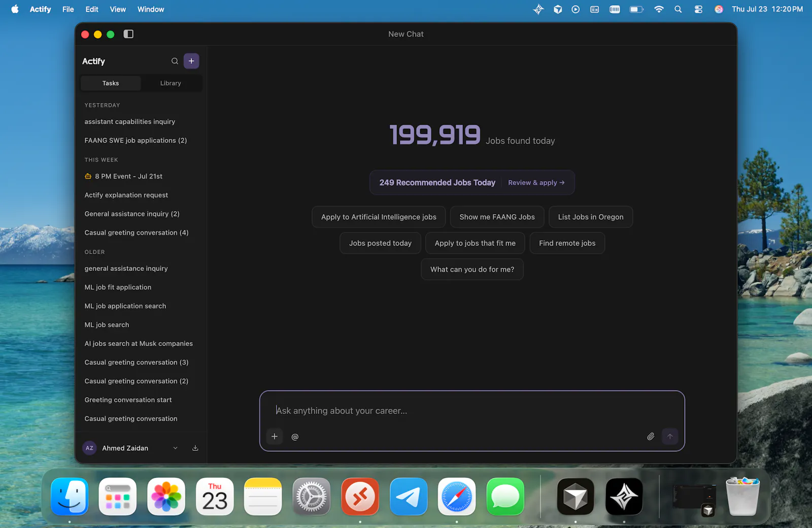Open the Edit menu
This screenshot has width=812, height=528.
pos(92,9)
